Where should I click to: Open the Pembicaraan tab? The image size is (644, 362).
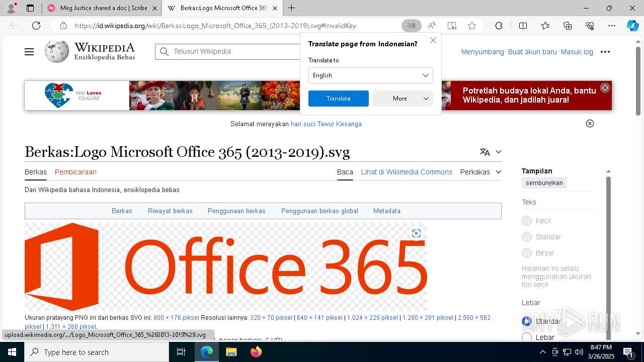75,172
